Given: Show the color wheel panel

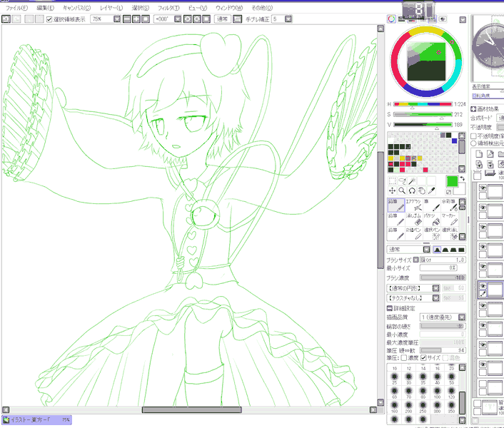Looking at the screenshot, I should point(391,19).
